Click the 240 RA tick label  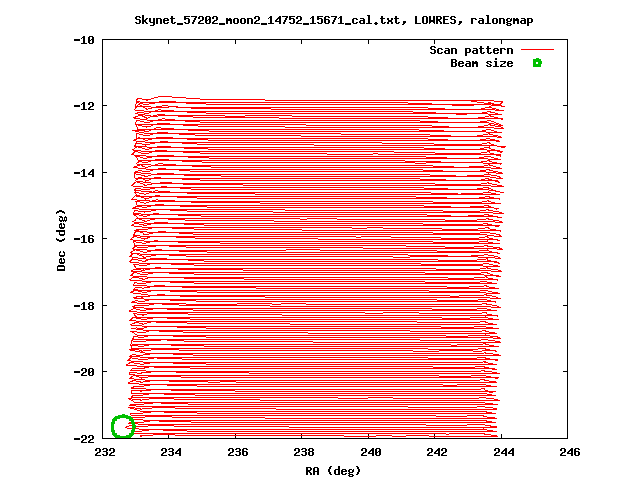[x=371, y=452]
